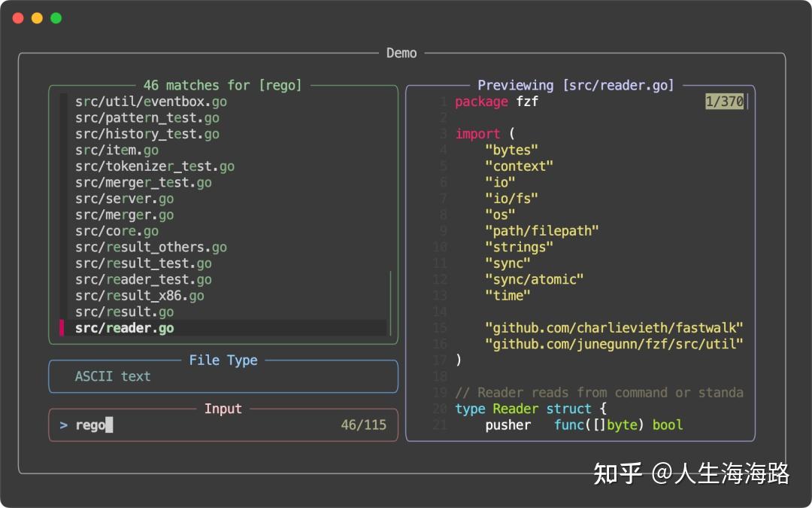This screenshot has height=508, width=812.
Task: Click the 1/370 preview line indicator
Action: click(725, 102)
